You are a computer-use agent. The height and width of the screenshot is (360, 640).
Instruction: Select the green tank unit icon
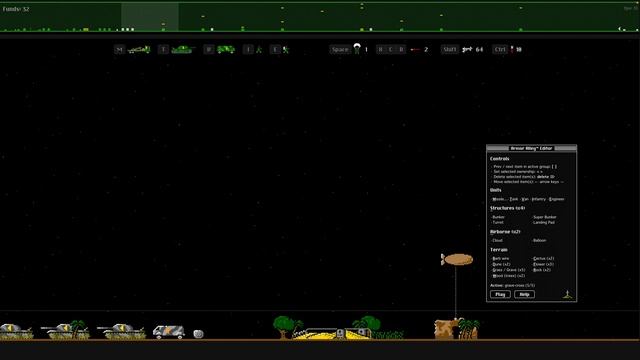182,49
